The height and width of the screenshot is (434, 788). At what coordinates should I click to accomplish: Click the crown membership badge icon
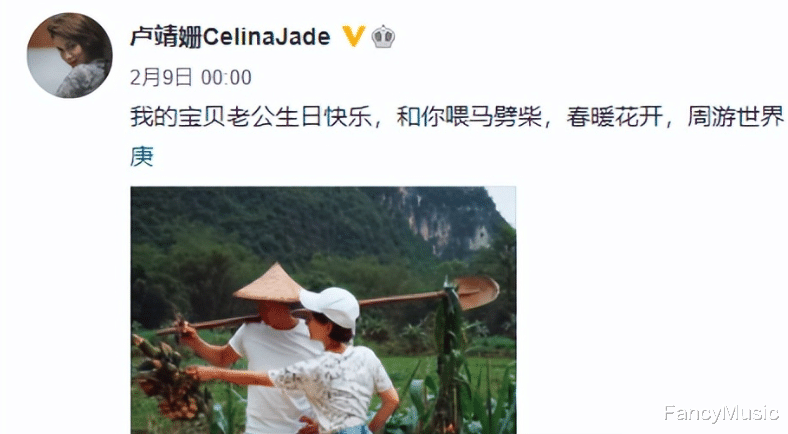(x=383, y=37)
